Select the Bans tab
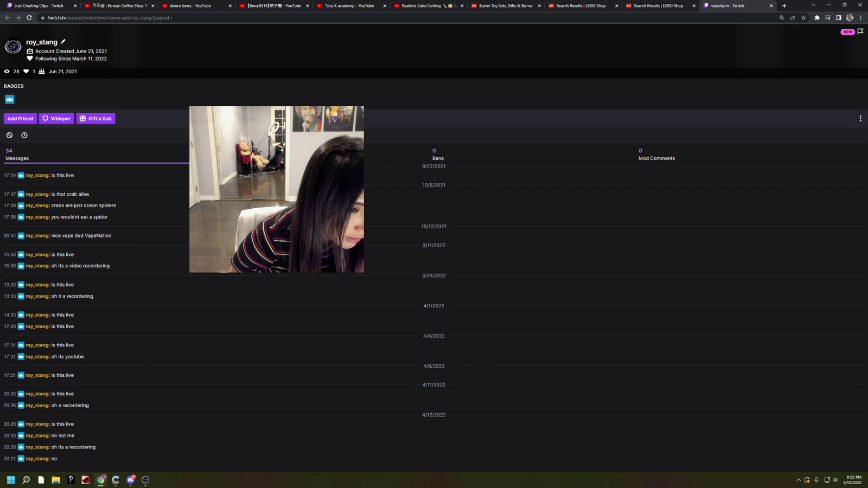868x488 pixels. pyautogui.click(x=437, y=155)
